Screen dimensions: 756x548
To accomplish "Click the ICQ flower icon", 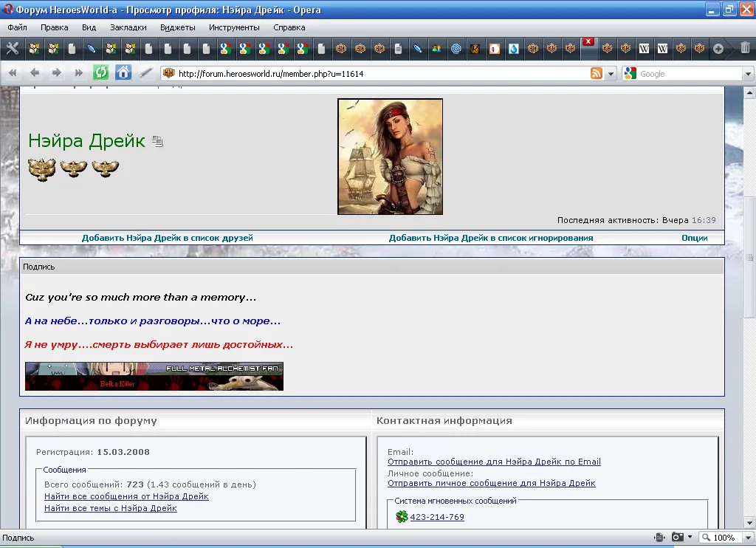I will tap(402, 517).
